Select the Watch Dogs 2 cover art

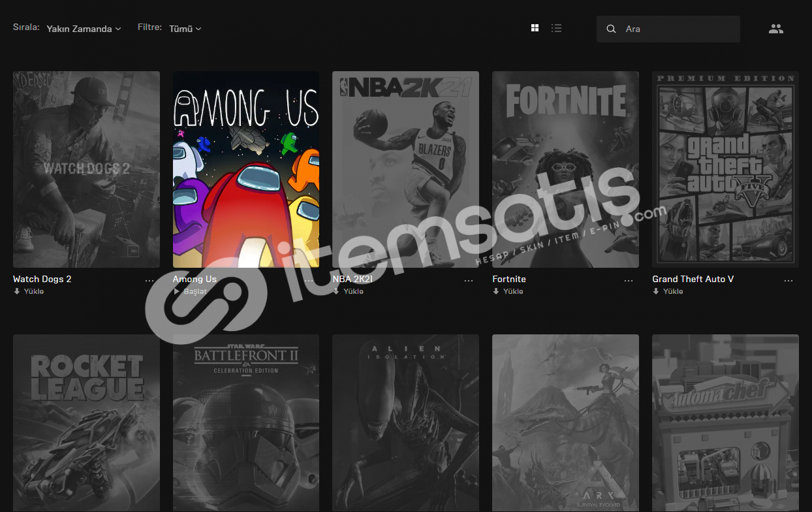click(x=86, y=169)
